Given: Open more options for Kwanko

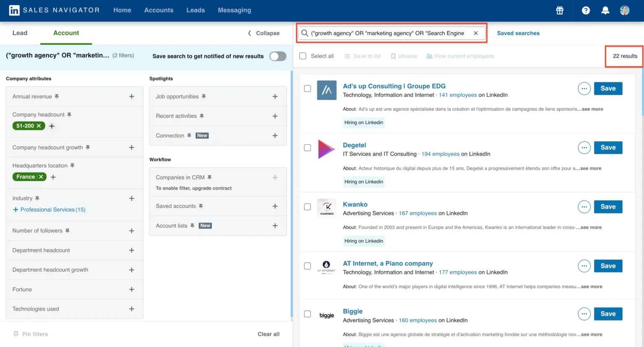Looking at the screenshot, I should [x=584, y=207].
